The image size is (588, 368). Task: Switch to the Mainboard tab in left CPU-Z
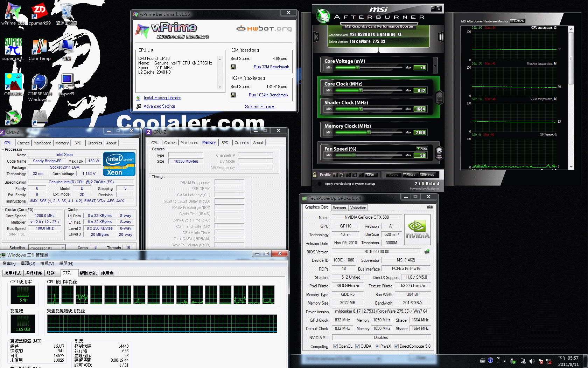point(42,143)
